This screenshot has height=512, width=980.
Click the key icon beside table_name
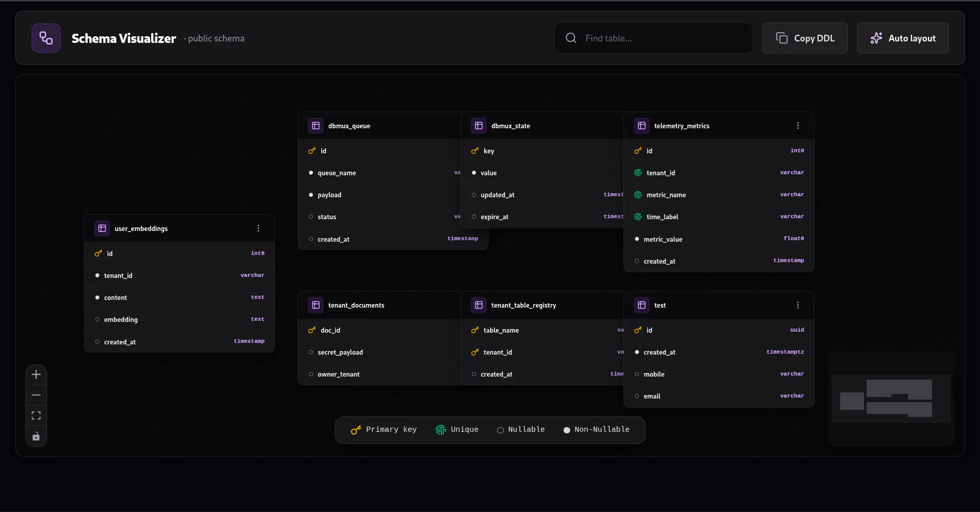click(x=474, y=330)
